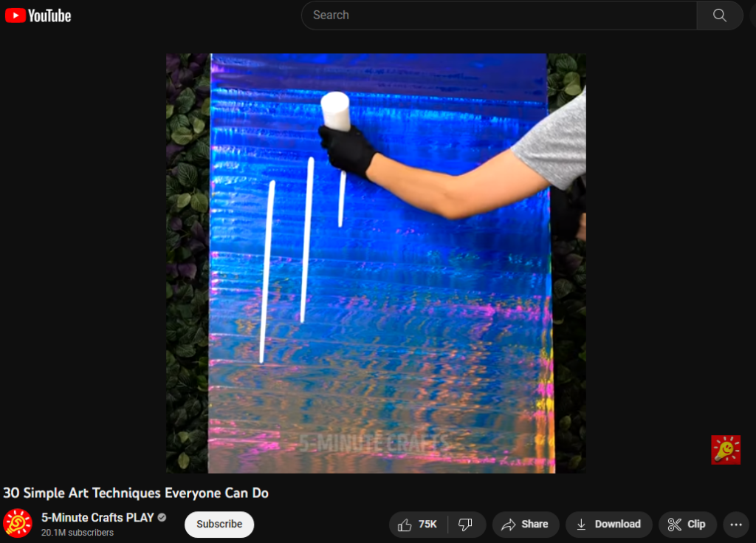Click the 75K like count
Viewport: 756px width, 543px height.
pos(427,525)
